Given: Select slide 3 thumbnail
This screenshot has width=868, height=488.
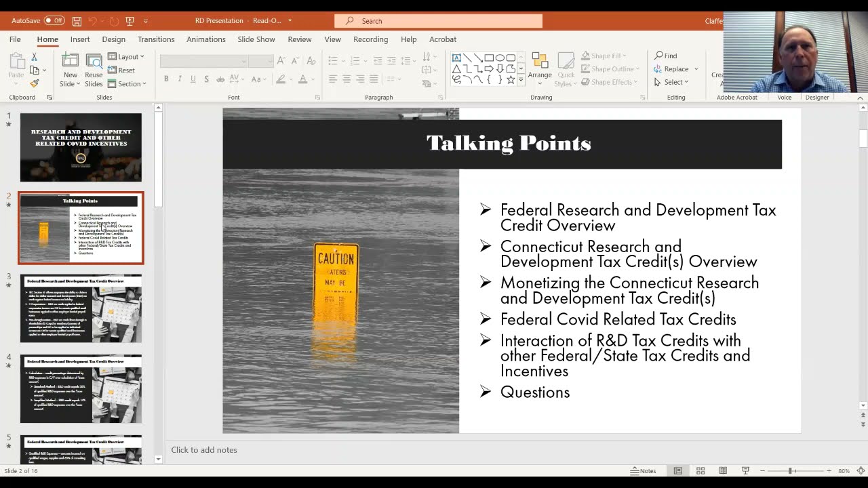Looking at the screenshot, I should click(81, 308).
